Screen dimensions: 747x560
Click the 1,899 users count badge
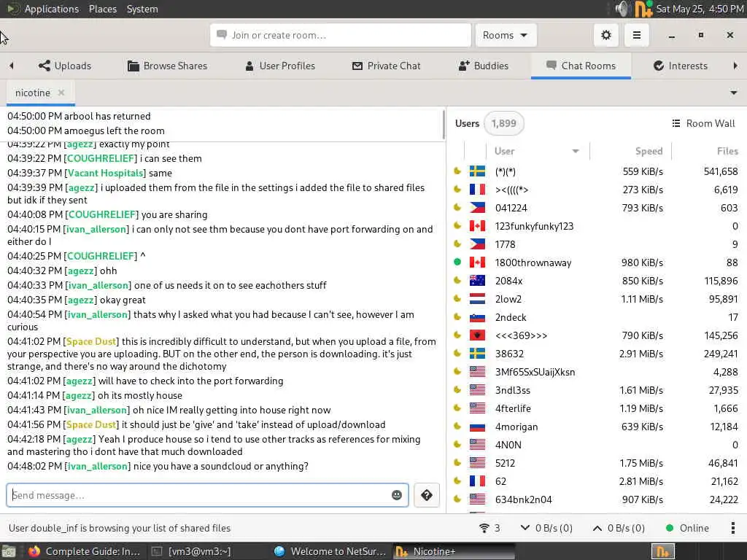pyautogui.click(x=503, y=124)
